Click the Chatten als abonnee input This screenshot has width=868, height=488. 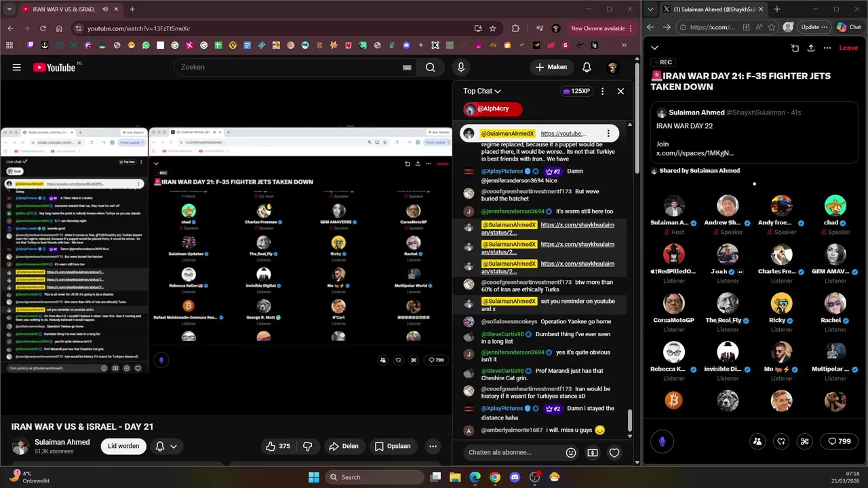pyautogui.click(x=513, y=453)
